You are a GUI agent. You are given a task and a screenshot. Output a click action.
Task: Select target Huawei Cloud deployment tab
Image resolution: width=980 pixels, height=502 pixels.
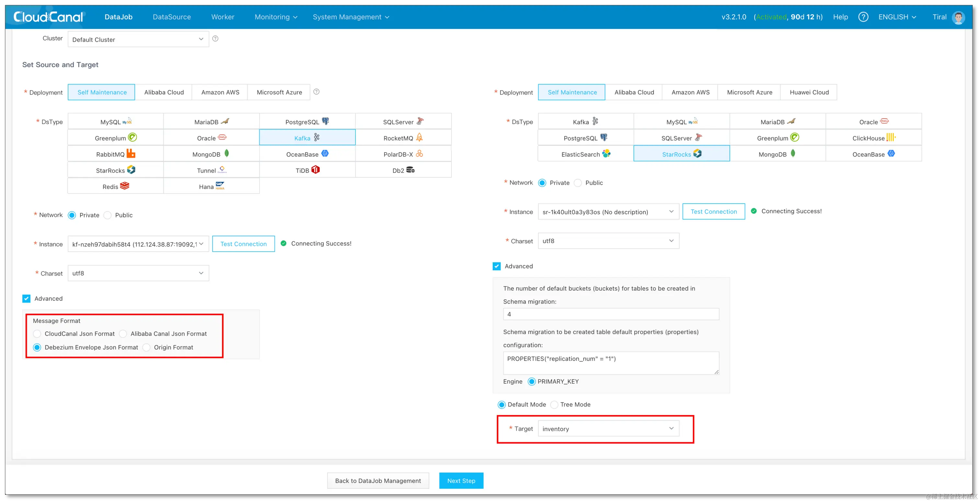tap(809, 92)
